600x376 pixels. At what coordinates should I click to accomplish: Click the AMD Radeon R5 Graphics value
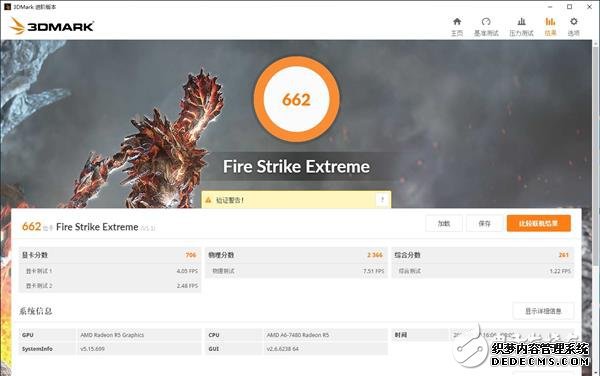(112, 335)
